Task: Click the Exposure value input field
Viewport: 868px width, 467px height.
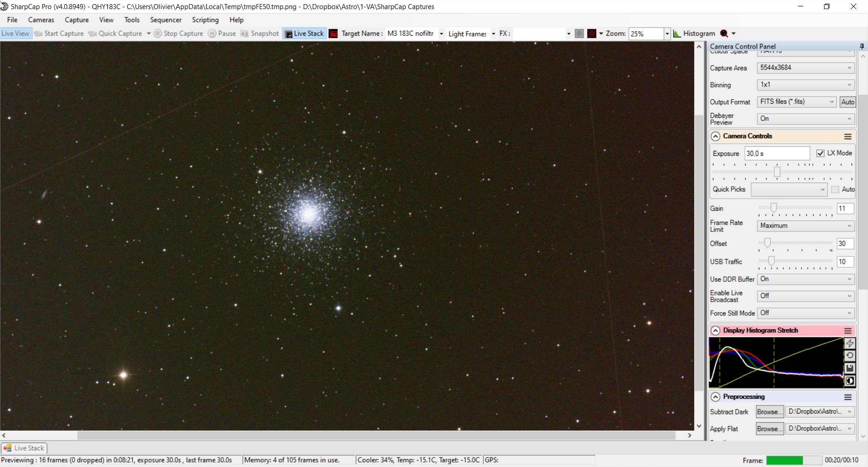Action: tap(777, 154)
